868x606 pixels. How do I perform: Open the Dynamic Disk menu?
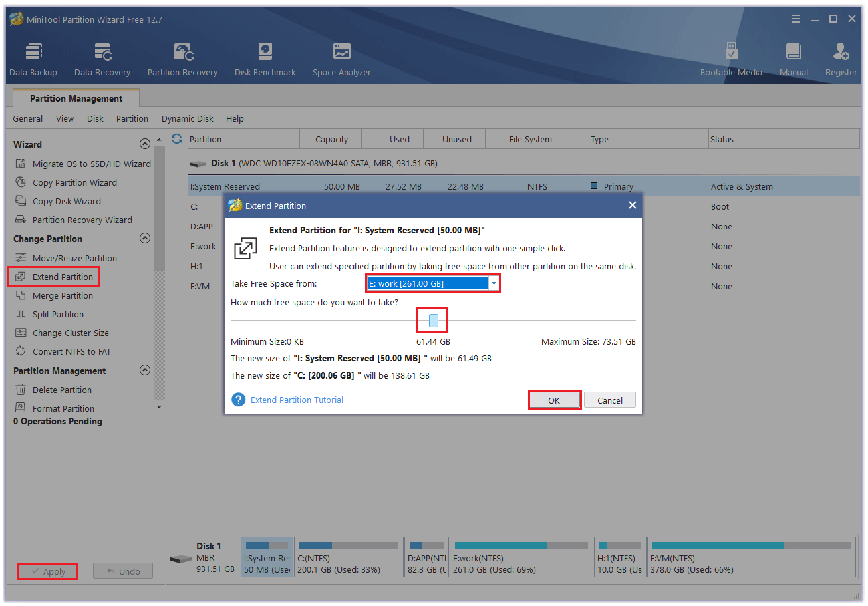188,118
